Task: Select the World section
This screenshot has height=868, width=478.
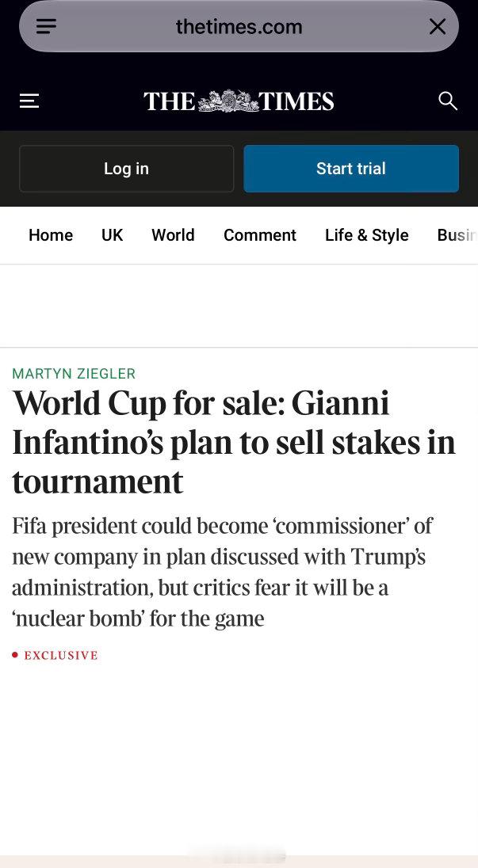Action: tap(173, 235)
